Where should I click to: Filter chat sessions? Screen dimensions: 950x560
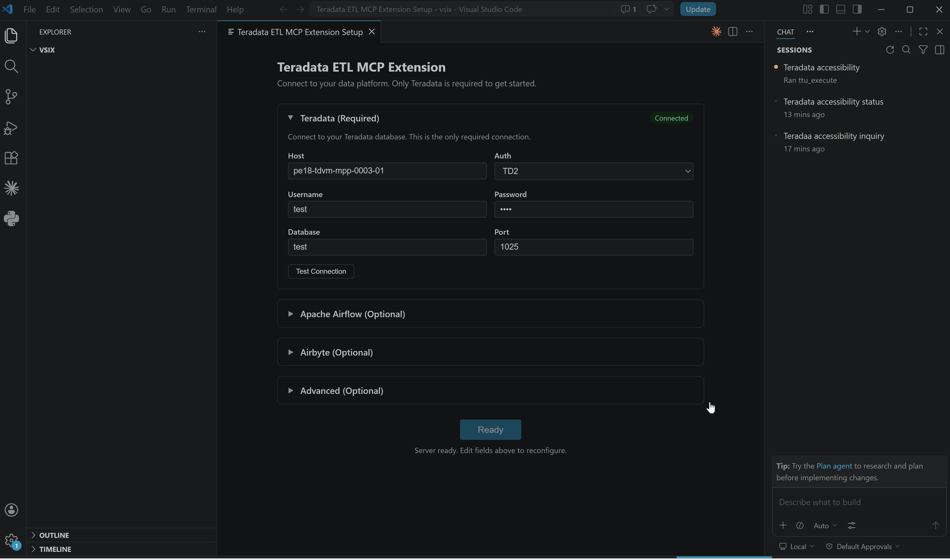click(923, 50)
